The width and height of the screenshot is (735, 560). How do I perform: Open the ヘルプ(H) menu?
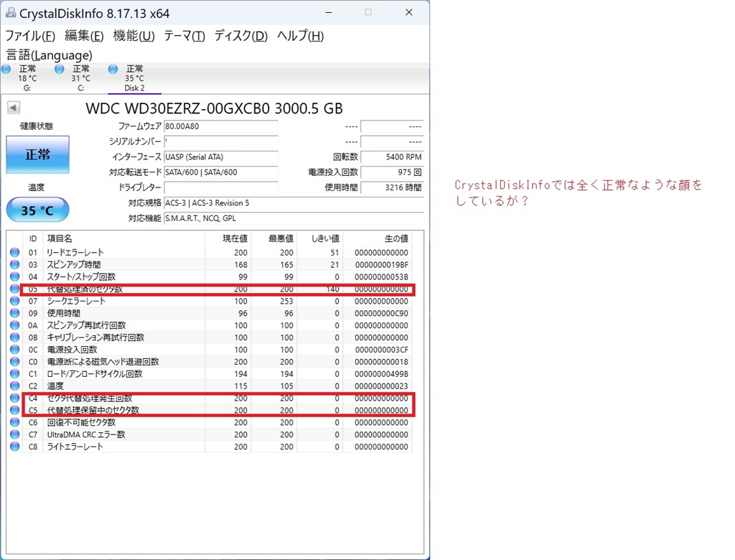click(x=301, y=36)
